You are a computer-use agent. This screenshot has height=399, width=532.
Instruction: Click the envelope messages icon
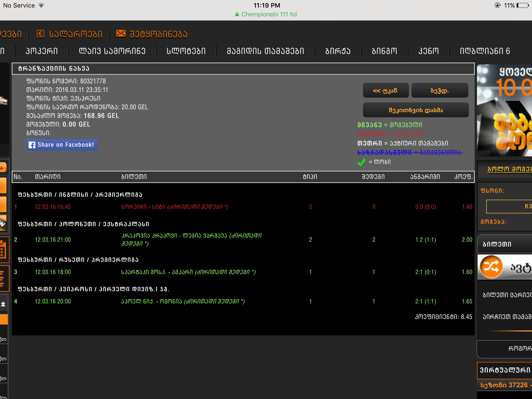(121, 34)
